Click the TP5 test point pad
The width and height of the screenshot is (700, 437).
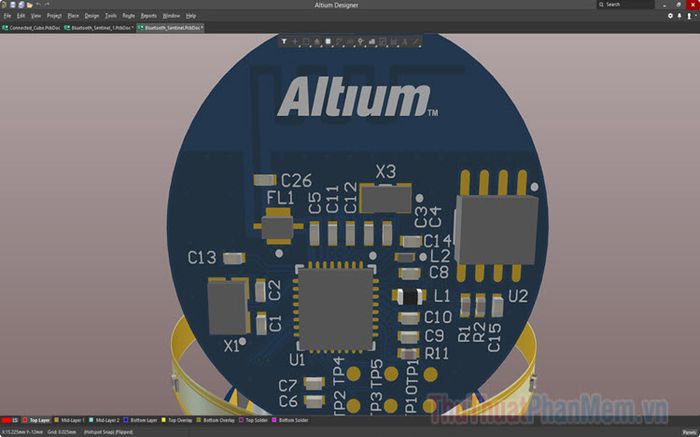coord(391,374)
